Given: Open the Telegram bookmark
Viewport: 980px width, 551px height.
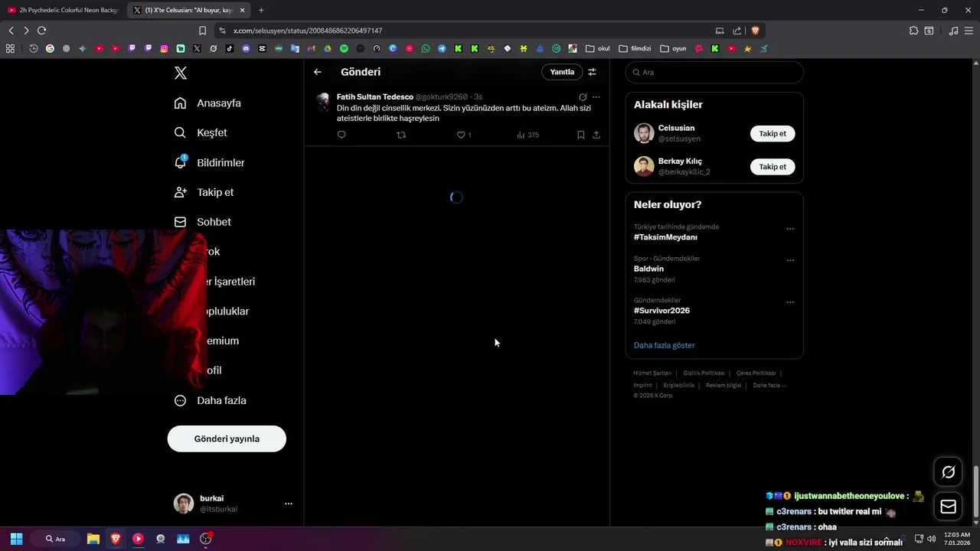Looking at the screenshot, I should click(x=442, y=48).
